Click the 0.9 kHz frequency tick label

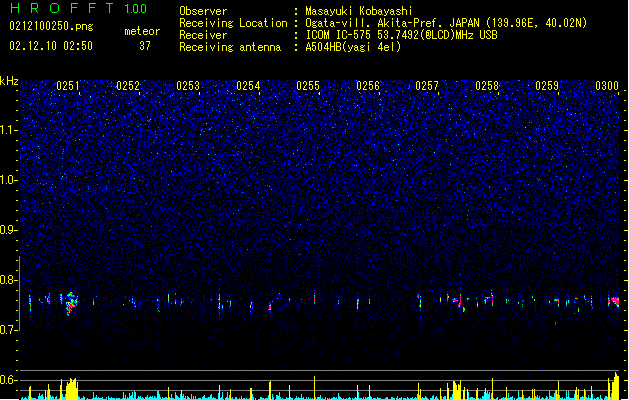click(x=9, y=230)
